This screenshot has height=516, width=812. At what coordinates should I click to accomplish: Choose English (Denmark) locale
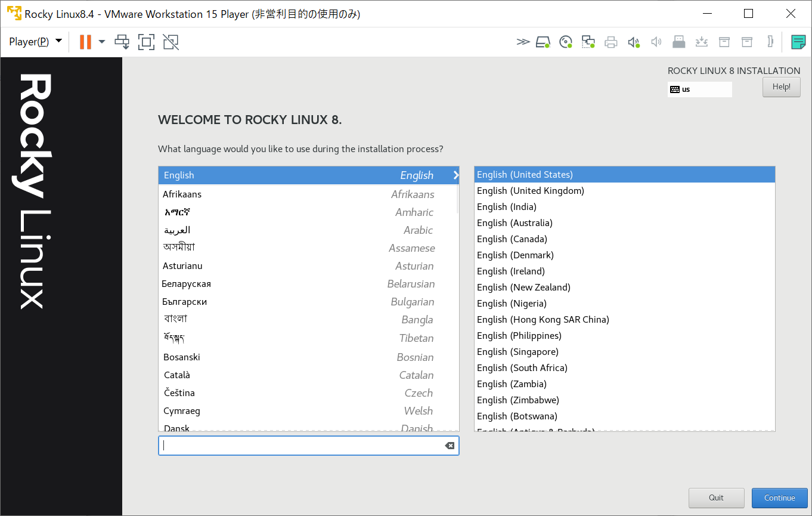click(x=625, y=255)
